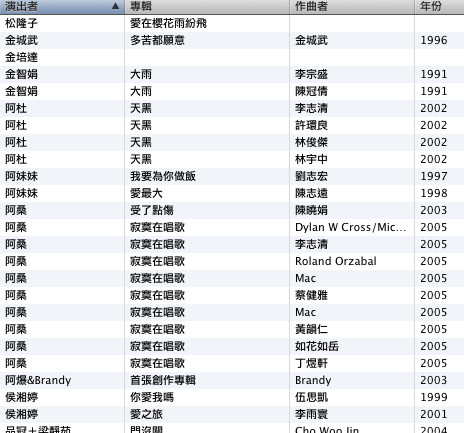
Task: Select the 松隆子 row
Action: pos(232,23)
